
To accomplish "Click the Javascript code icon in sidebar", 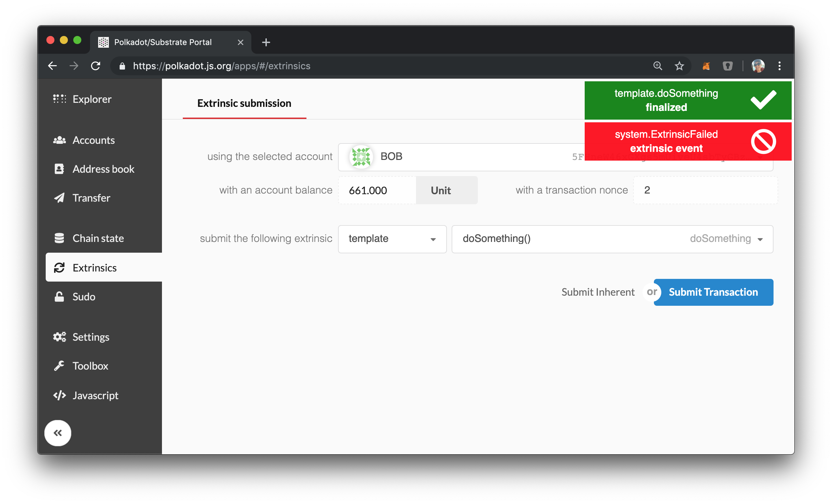I will (x=59, y=395).
